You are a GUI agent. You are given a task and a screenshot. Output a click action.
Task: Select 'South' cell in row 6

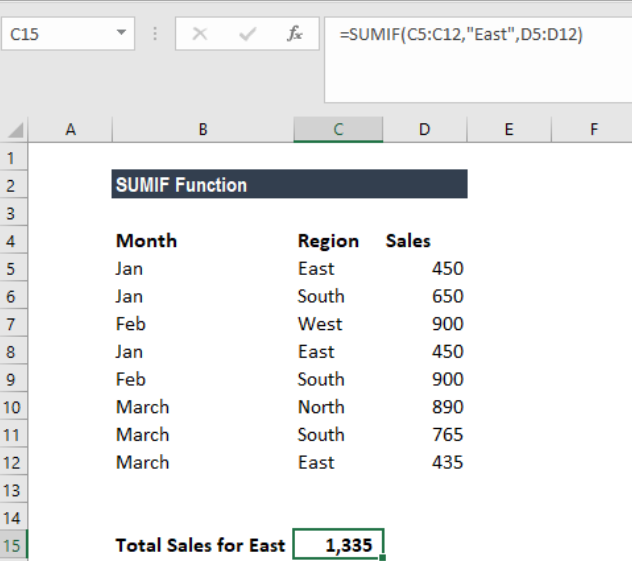tap(338, 296)
